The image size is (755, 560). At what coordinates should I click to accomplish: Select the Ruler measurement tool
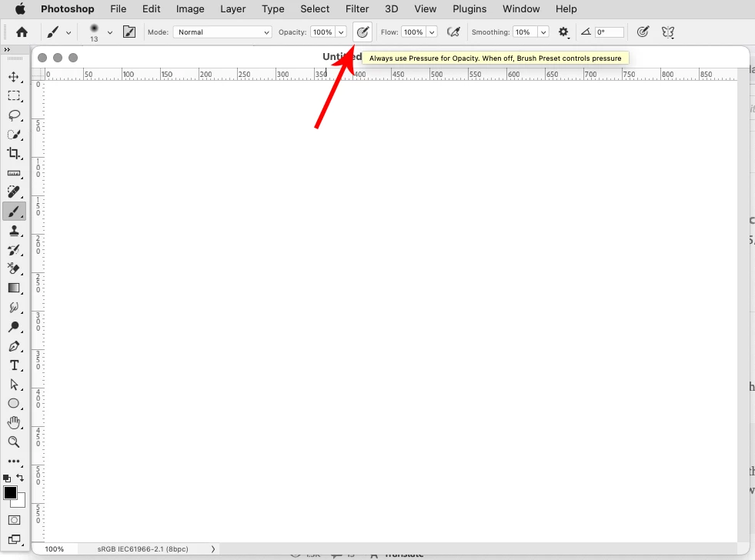pos(14,173)
